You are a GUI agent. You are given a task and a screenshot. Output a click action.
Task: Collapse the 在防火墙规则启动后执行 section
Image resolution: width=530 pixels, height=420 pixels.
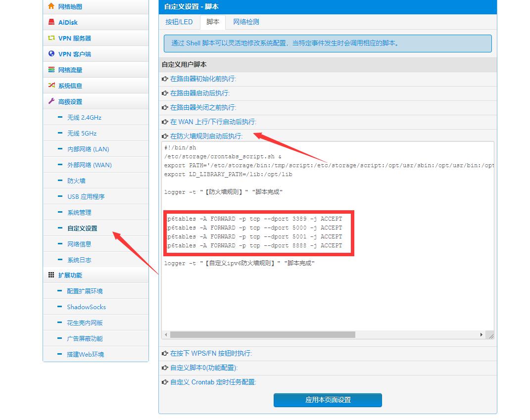point(206,136)
